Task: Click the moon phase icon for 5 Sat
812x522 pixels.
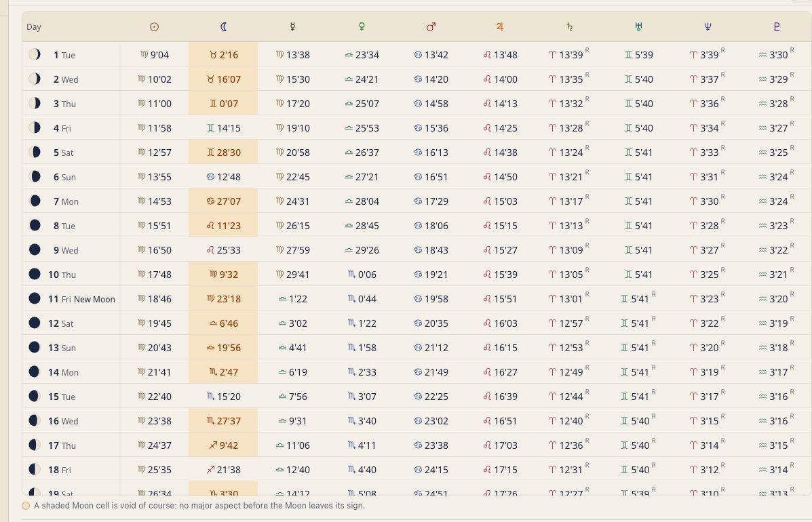Action: coord(34,152)
